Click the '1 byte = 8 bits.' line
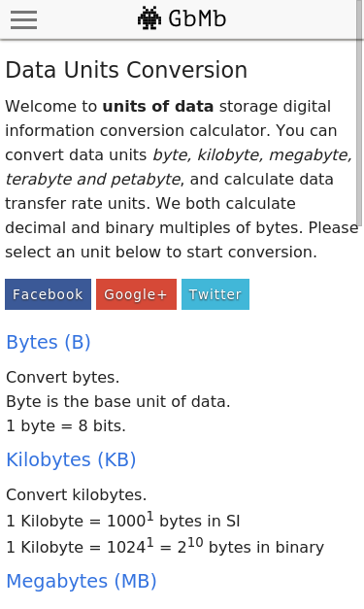The width and height of the screenshot is (364, 609). [x=66, y=426]
